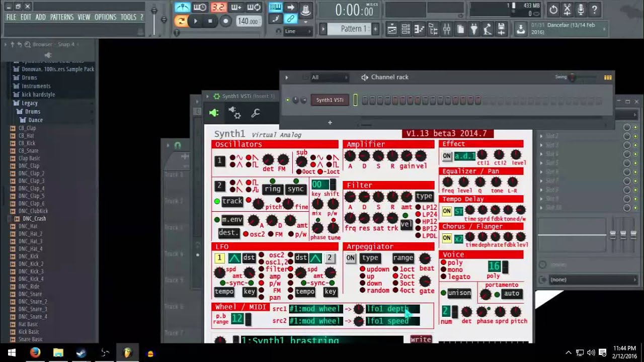Image resolution: width=644 pixels, height=362 pixels.
Task: Open the PATTERNS menu
Action: coord(62,17)
